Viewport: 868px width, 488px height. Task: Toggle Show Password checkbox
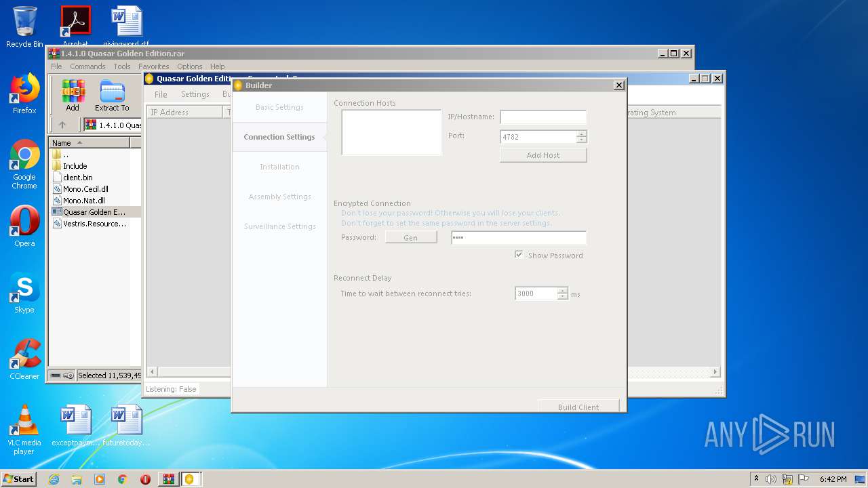[x=519, y=255]
